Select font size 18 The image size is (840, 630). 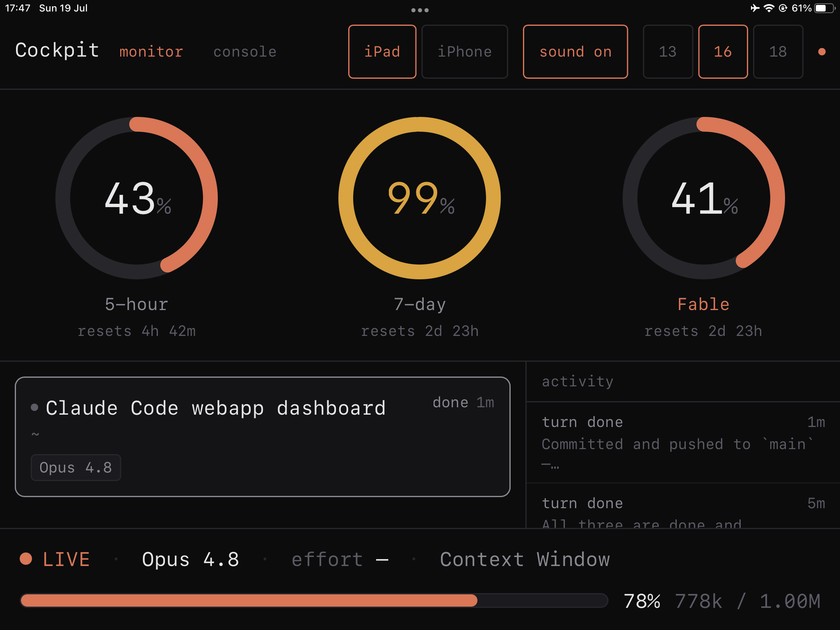pyautogui.click(x=778, y=52)
